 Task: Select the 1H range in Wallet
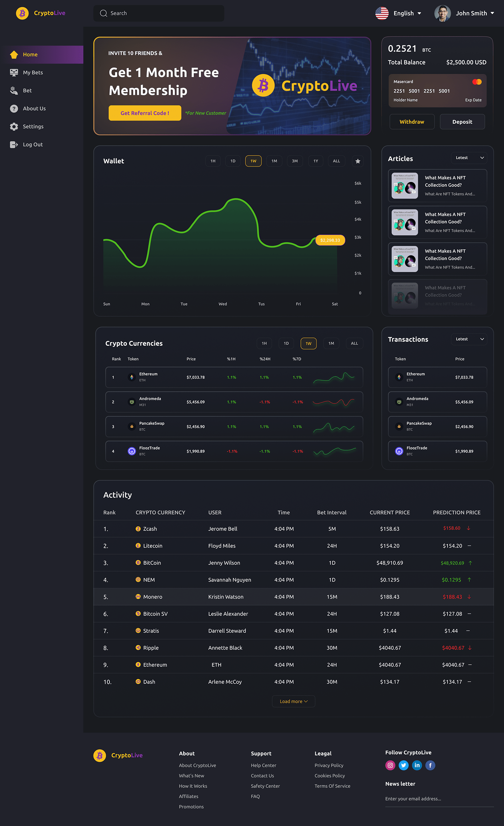tap(213, 161)
